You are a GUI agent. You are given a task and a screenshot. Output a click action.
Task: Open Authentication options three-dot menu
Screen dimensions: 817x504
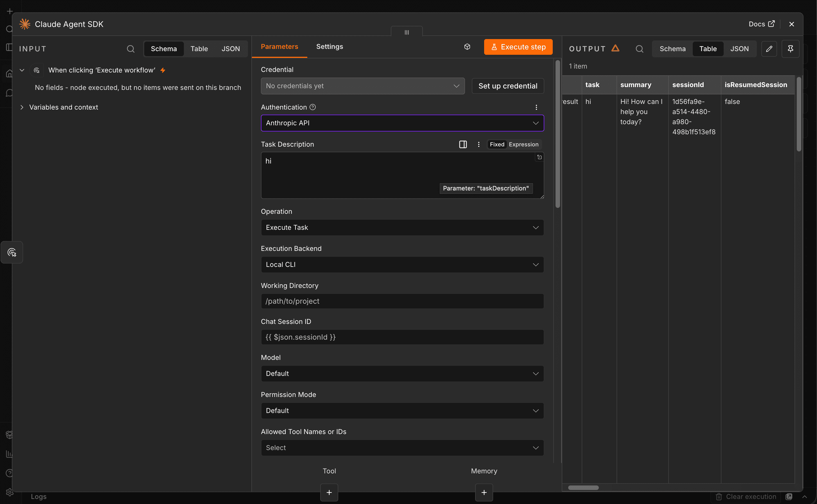536,107
